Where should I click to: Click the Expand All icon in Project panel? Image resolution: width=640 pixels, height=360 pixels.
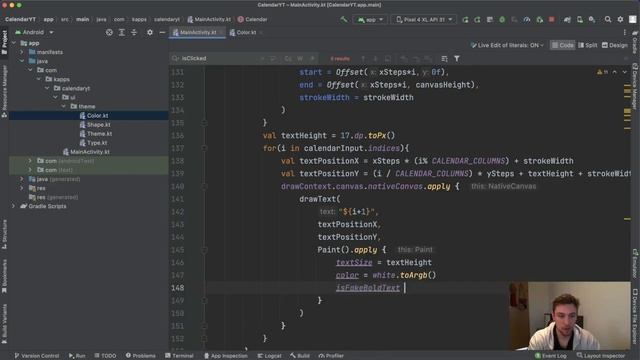tap(122, 32)
